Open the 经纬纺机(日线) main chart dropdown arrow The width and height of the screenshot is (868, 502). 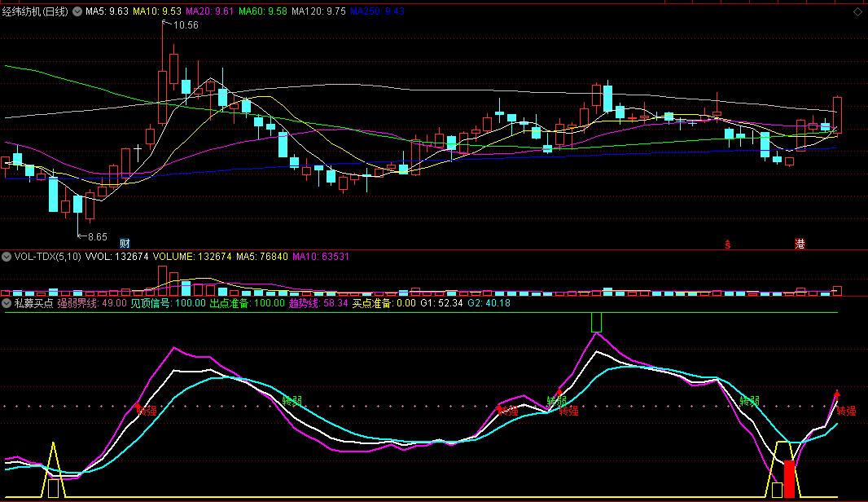77,11
